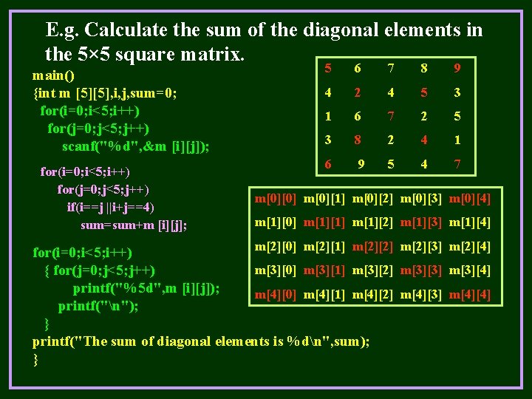Select the m[0][1] label
Image resolution: width=532 pixels, height=399 pixels.
click(324, 199)
